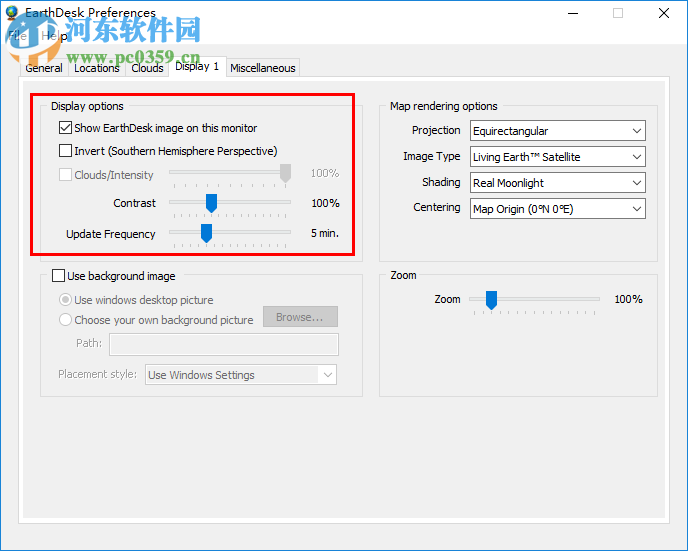Click the Zoom 100% value text
The image size is (688, 551).
click(628, 299)
